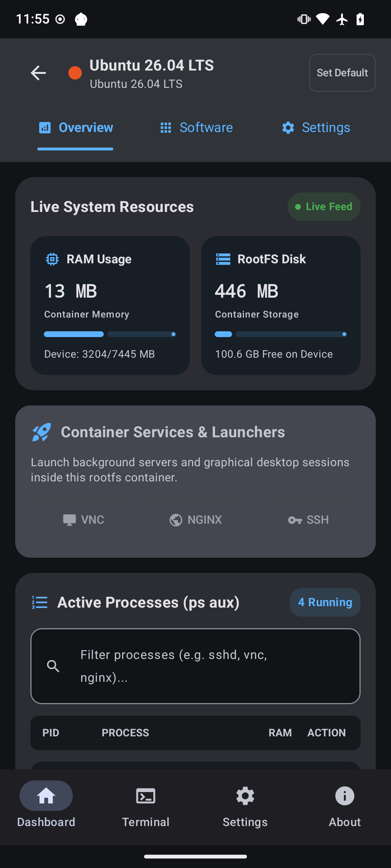Click the Device: 3204/7445 MB text
Screen dimensions: 391x868
pos(100,354)
